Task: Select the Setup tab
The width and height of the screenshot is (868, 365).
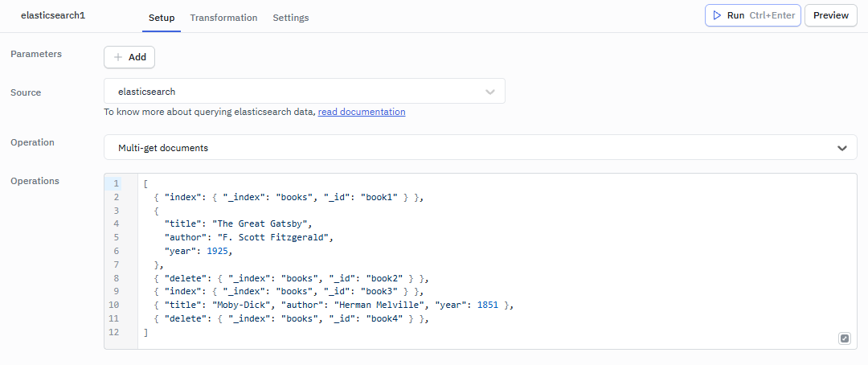Action: (x=162, y=18)
